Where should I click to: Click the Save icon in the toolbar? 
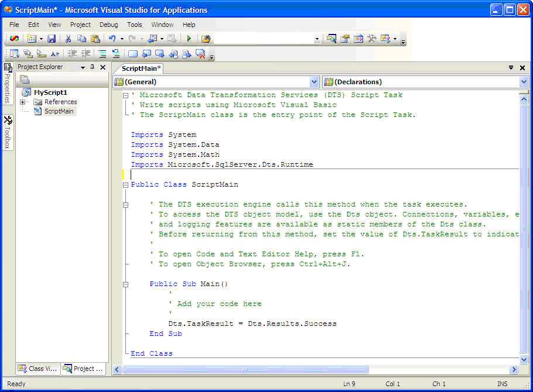(52, 39)
